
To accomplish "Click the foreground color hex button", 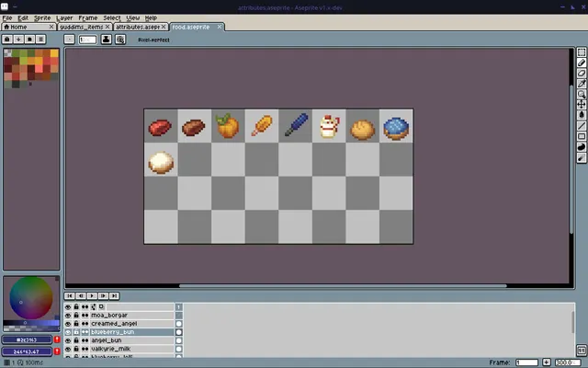I will point(27,339).
